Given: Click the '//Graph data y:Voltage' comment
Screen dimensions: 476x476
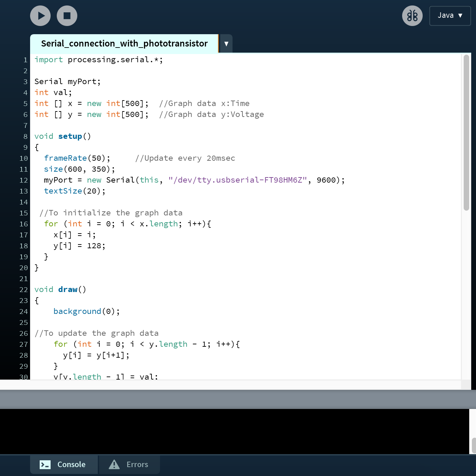Looking at the screenshot, I should (211, 115).
